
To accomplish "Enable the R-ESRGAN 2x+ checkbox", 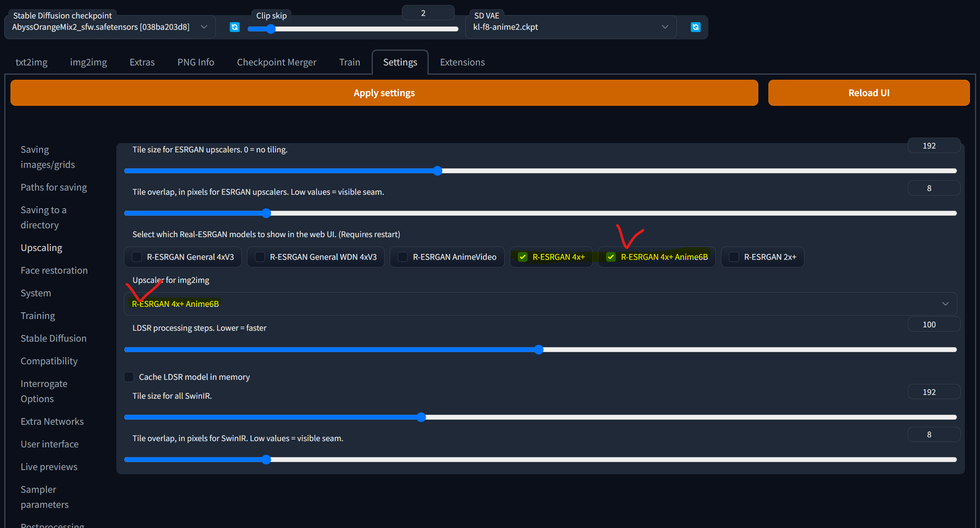I will 734,257.
